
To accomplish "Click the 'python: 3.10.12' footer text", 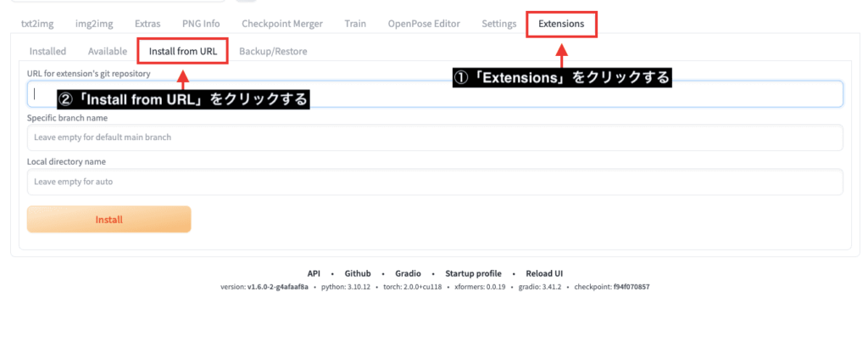I will (x=346, y=287).
